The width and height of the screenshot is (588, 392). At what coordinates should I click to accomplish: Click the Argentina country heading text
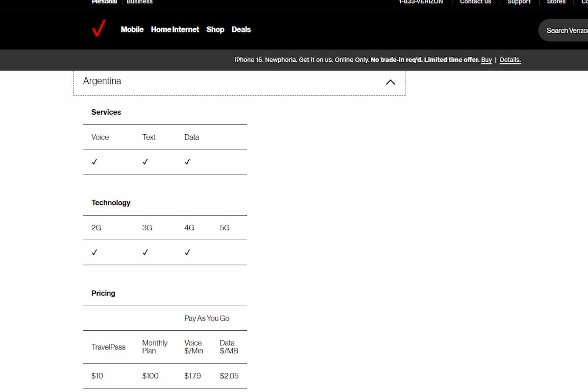[x=102, y=81]
